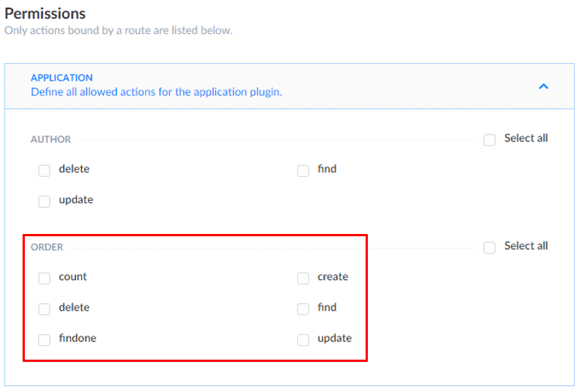Click the APPLICATION plugin title
This screenshot has height=392, width=580.
pyautogui.click(x=62, y=77)
